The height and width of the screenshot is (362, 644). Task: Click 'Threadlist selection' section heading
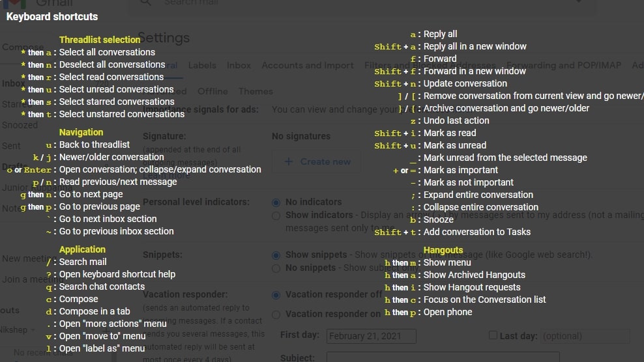(100, 40)
